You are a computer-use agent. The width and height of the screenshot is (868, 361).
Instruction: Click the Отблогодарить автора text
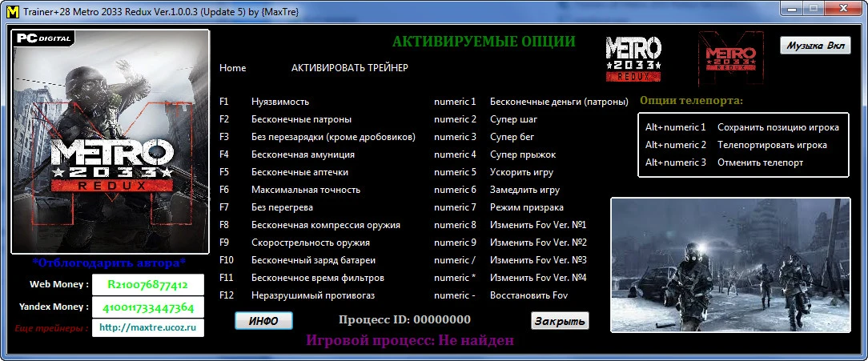pyautogui.click(x=109, y=262)
